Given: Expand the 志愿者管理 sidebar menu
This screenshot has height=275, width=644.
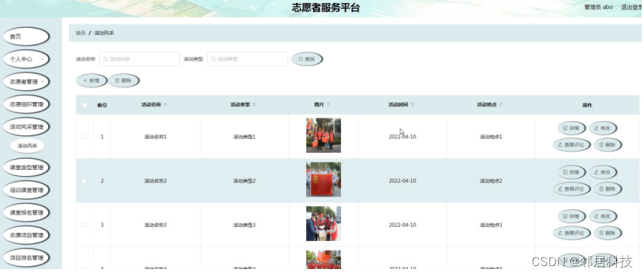Looking at the screenshot, I should click(x=27, y=81).
